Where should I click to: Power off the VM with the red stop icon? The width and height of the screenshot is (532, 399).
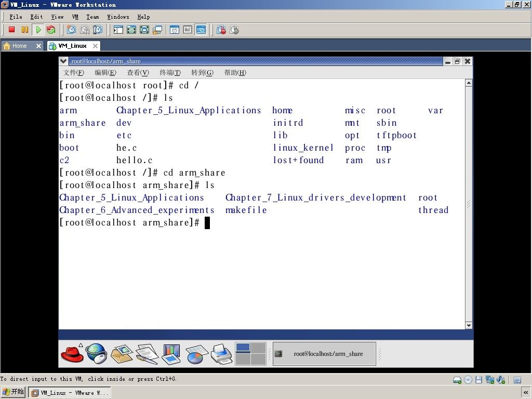click(11, 30)
